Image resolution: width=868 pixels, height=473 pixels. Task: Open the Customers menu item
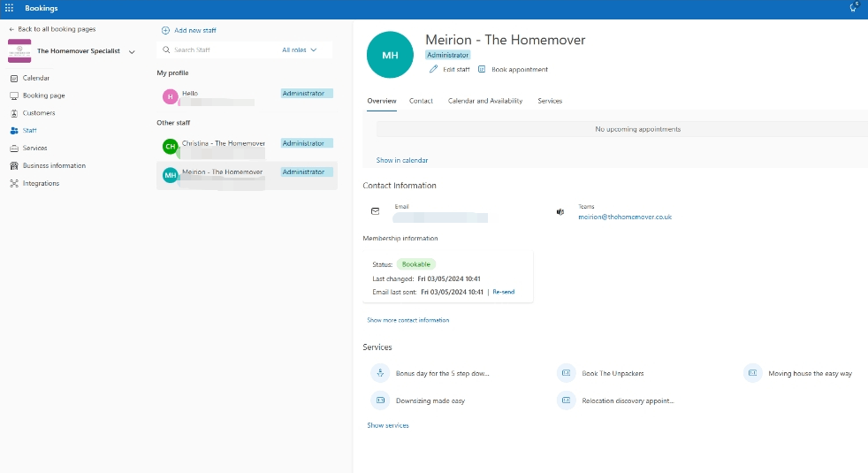tap(39, 113)
